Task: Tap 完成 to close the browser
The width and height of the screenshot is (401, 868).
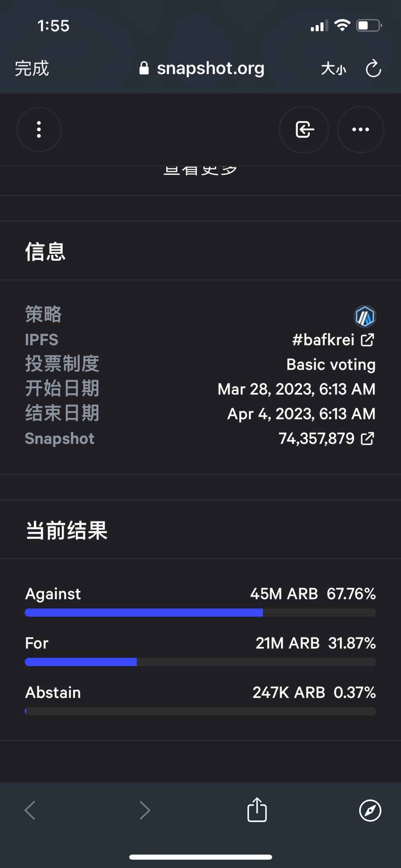Action: click(x=32, y=68)
